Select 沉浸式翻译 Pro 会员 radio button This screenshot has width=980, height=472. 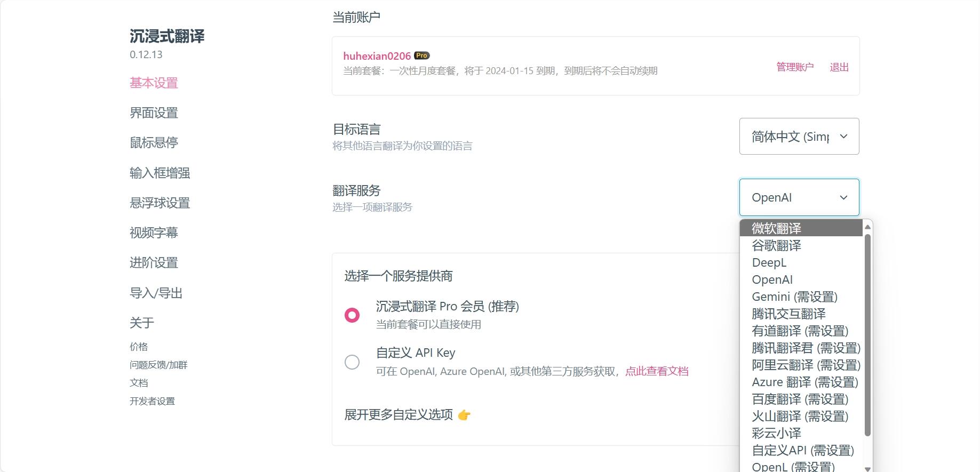coord(352,315)
